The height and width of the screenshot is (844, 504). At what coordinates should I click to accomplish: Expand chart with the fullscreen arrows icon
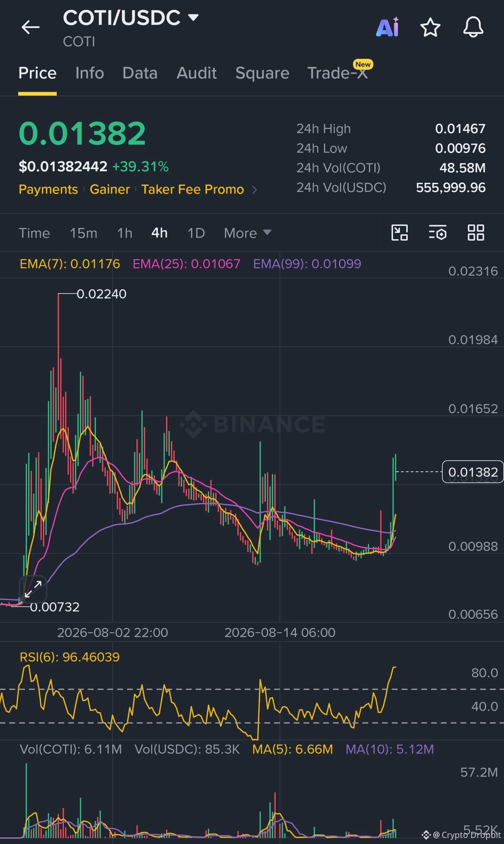33,589
